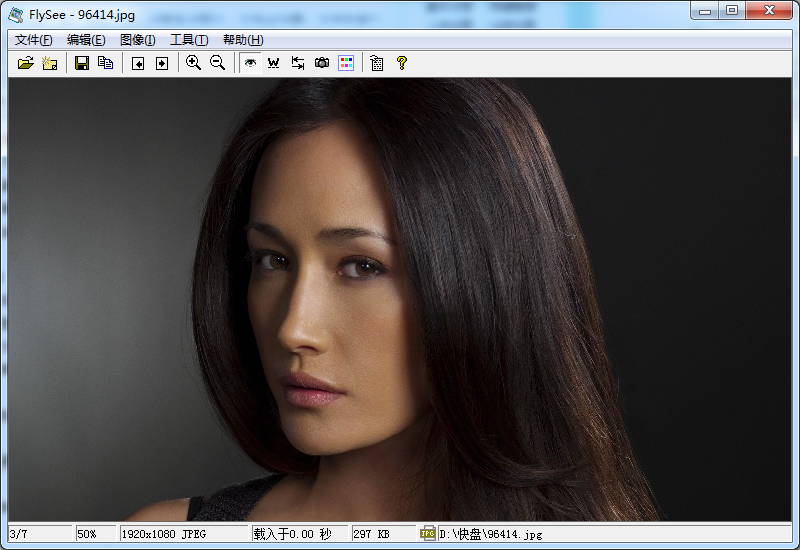The image size is (800, 550).
Task: Click the camera capture icon
Action: [322, 63]
